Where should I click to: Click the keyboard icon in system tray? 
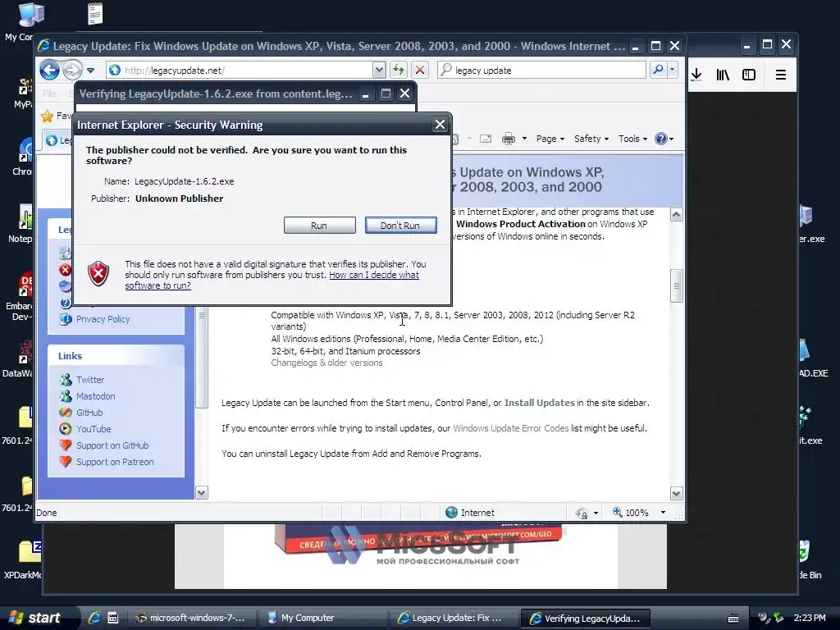[733, 619]
